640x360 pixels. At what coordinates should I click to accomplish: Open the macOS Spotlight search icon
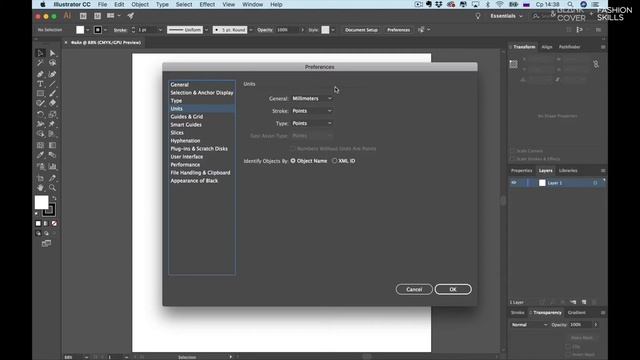point(570,4)
